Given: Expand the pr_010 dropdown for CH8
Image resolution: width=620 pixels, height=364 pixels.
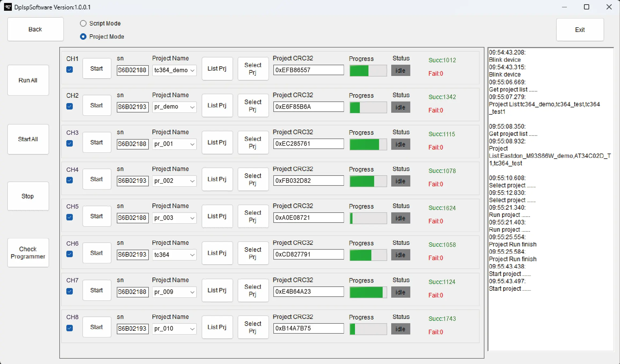Looking at the screenshot, I should pos(192,329).
